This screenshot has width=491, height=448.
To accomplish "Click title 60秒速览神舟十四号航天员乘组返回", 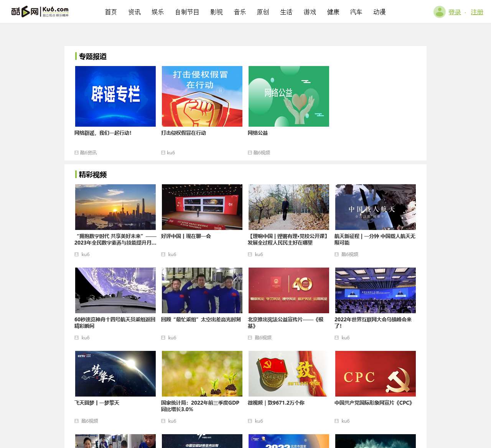I will 115,322.
